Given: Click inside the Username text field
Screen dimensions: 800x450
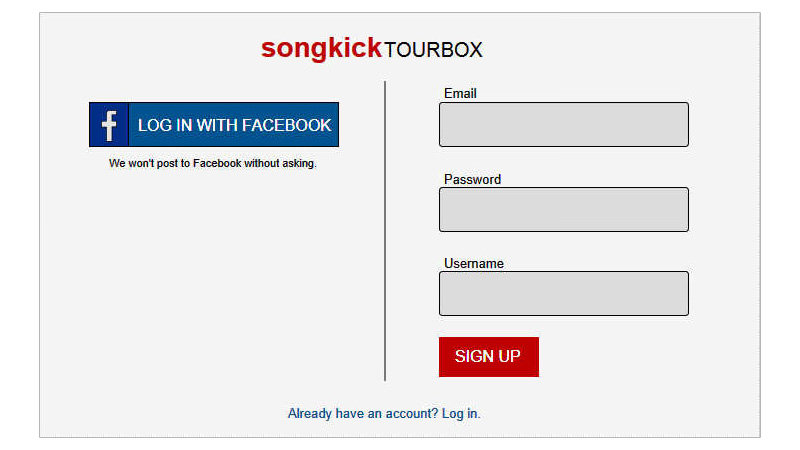Looking at the screenshot, I should 564,293.
